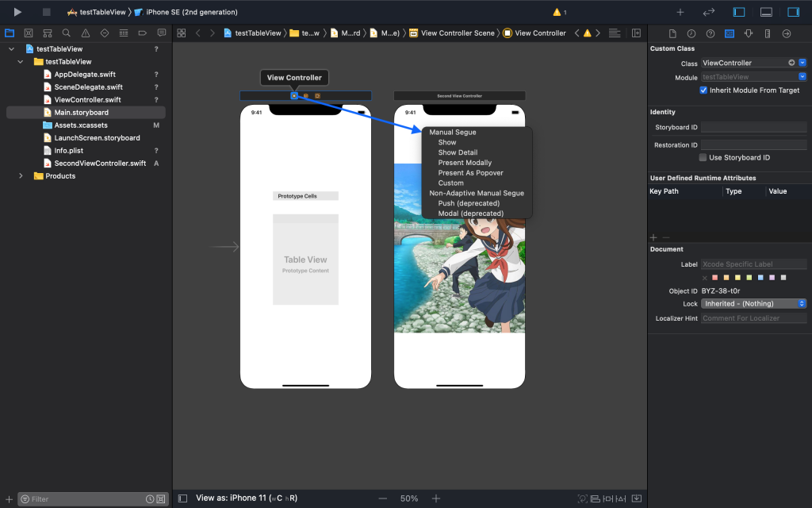812x508 pixels.
Task: Choose Custom segue option
Action: [450, 183]
